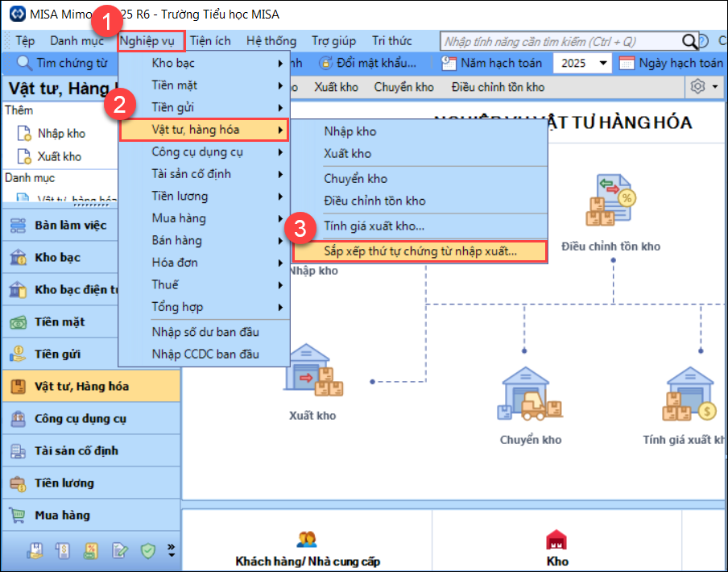Screen dimensions: 728x572
Task: Click the Điều chỉnh tồn kho diagram icon
Action: click(x=610, y=200)
